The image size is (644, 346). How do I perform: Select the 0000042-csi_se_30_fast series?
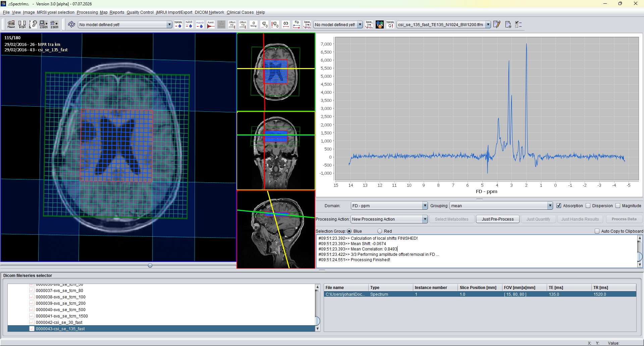[59, 322]
